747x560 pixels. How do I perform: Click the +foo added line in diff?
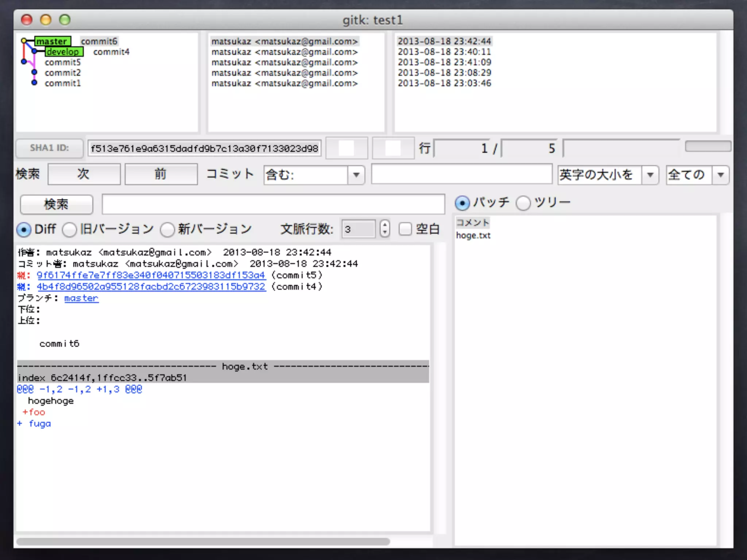[x=34, y=412]
